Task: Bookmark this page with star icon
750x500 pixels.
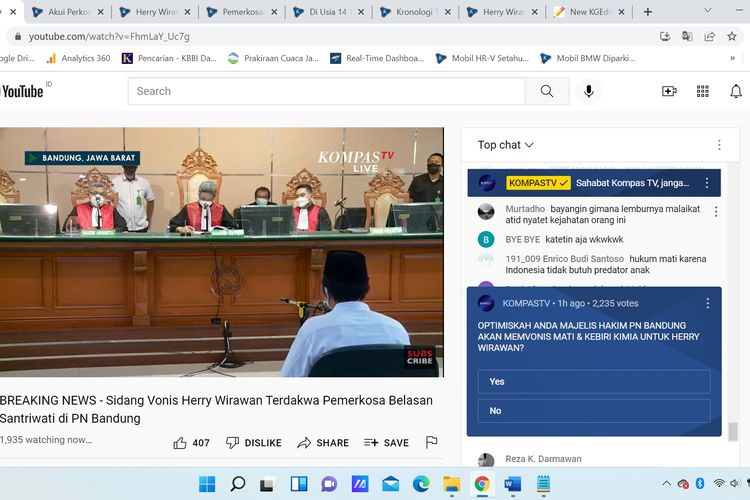Action: pos(732,36)
